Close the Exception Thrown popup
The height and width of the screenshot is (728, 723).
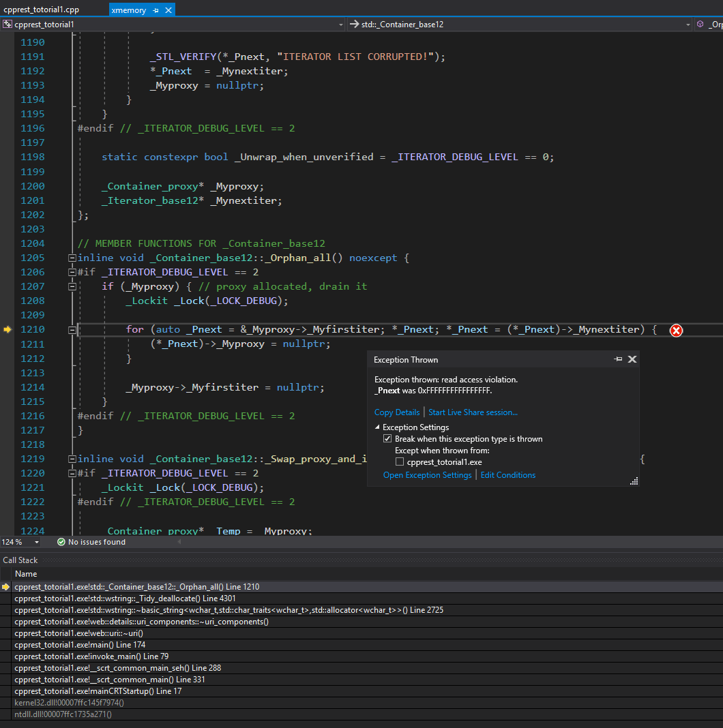(x=632, y=359)
